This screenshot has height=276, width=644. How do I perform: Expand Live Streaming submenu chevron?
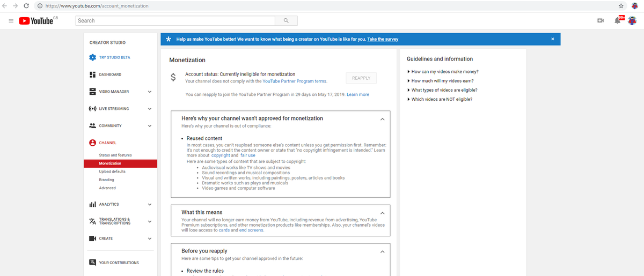point(150,109)
